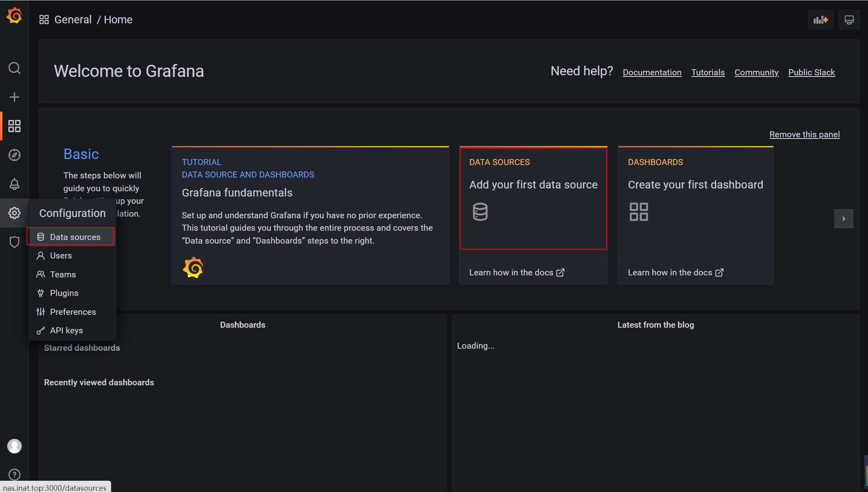Select Users in Configuration menu

(72, 256)
